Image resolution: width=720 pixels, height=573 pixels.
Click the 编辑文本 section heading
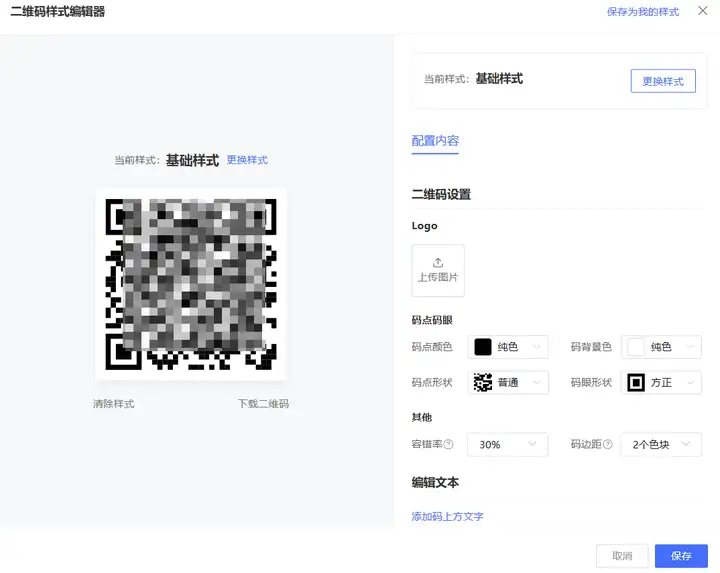435,483
